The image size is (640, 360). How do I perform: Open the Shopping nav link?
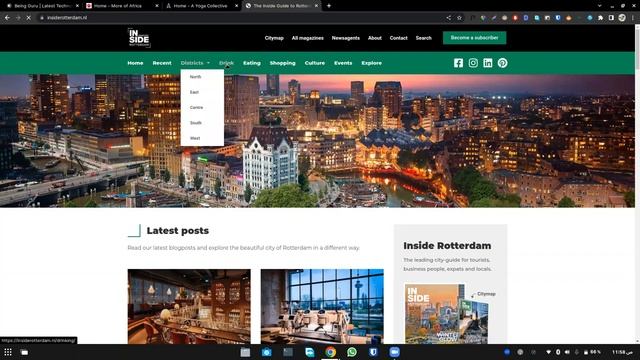click(282, 63)
